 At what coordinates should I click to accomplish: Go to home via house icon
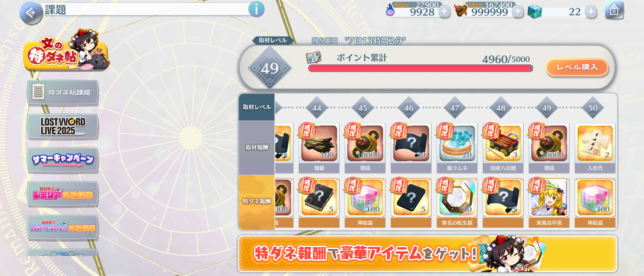point(614,10)
